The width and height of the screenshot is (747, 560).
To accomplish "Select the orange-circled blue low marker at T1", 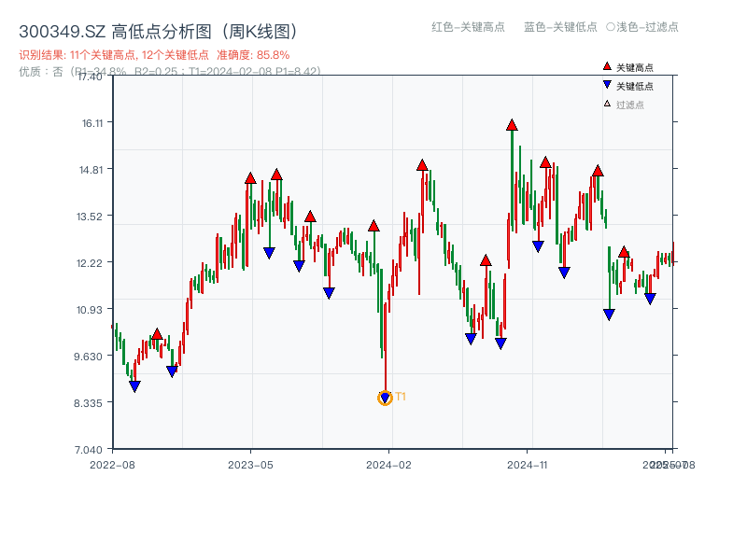I will tap(385, 398).
